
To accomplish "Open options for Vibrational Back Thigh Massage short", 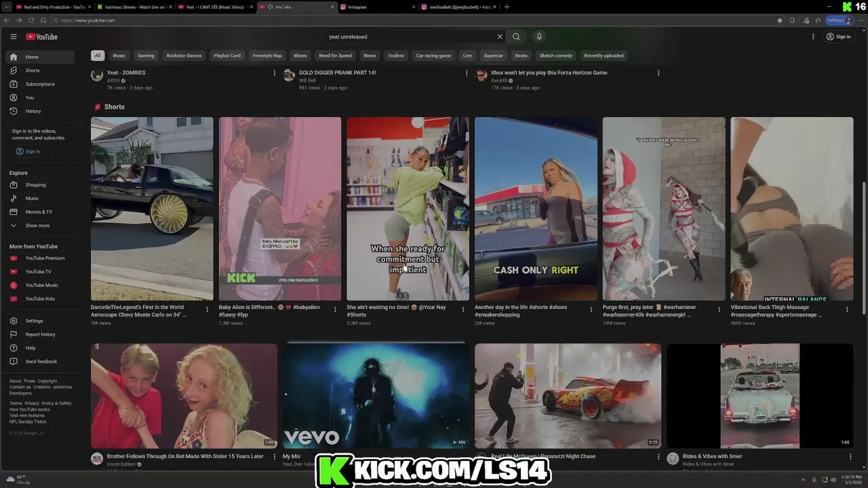I will (x=847, y=309).
